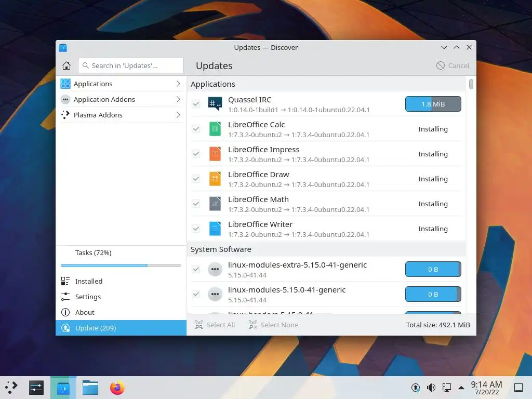Click the Applications category icon in the sidebar

point(65,84)
